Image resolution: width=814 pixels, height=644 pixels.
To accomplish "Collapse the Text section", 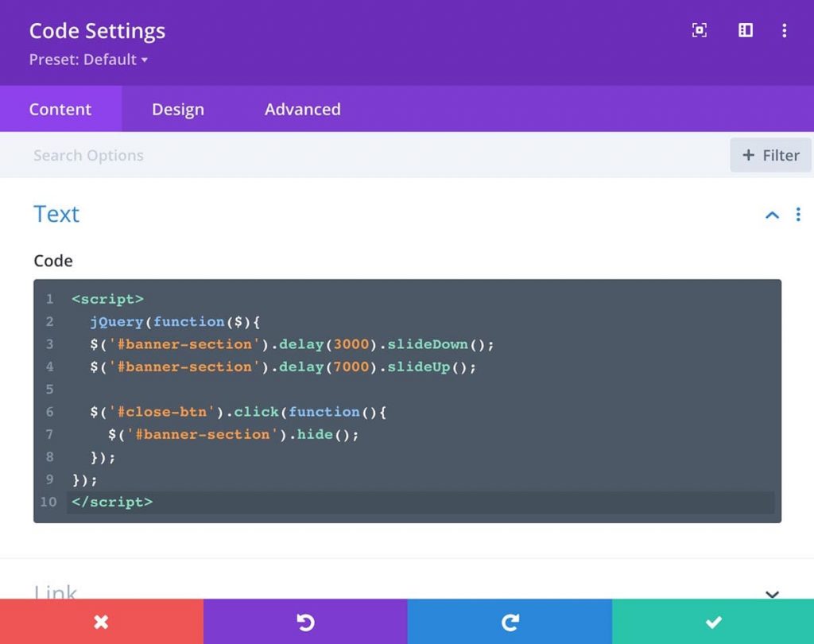I will (771, 215).
